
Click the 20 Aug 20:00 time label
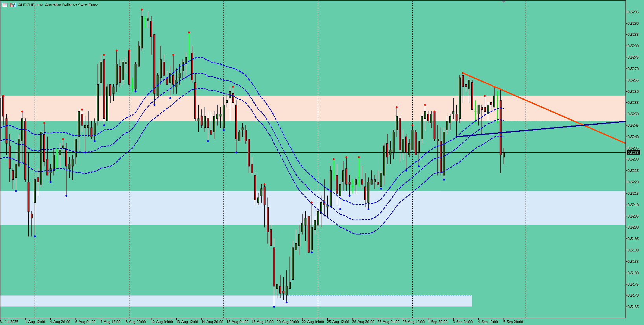(288, 322)
